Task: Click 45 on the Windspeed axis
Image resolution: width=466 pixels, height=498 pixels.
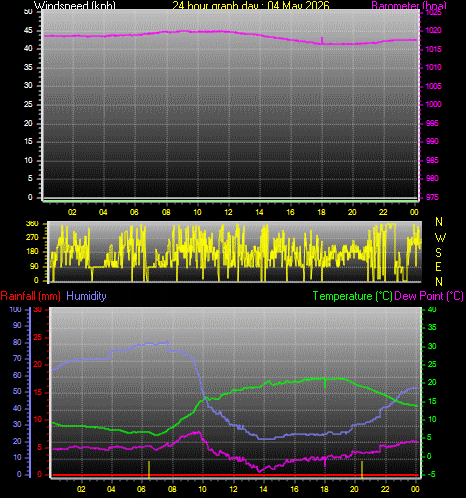Action: coord(28,30)
